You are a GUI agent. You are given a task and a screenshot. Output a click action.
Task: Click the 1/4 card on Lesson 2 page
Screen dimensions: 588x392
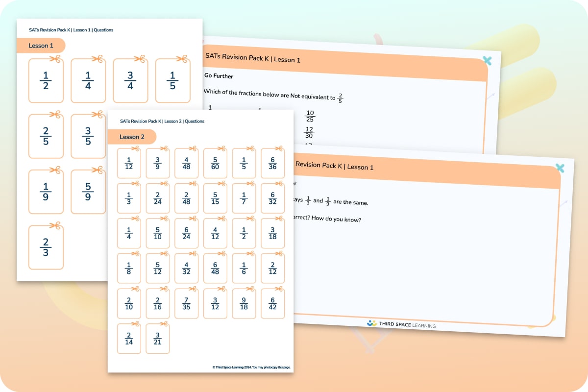pos(129,233)
